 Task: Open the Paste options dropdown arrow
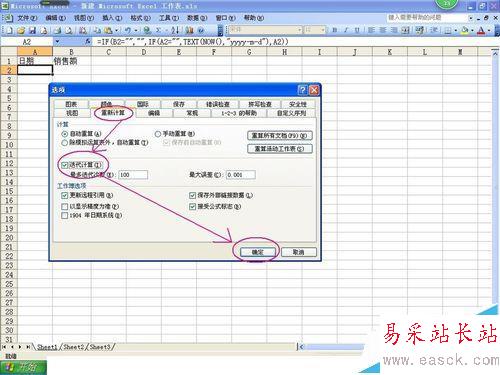[x=116, y=31]
